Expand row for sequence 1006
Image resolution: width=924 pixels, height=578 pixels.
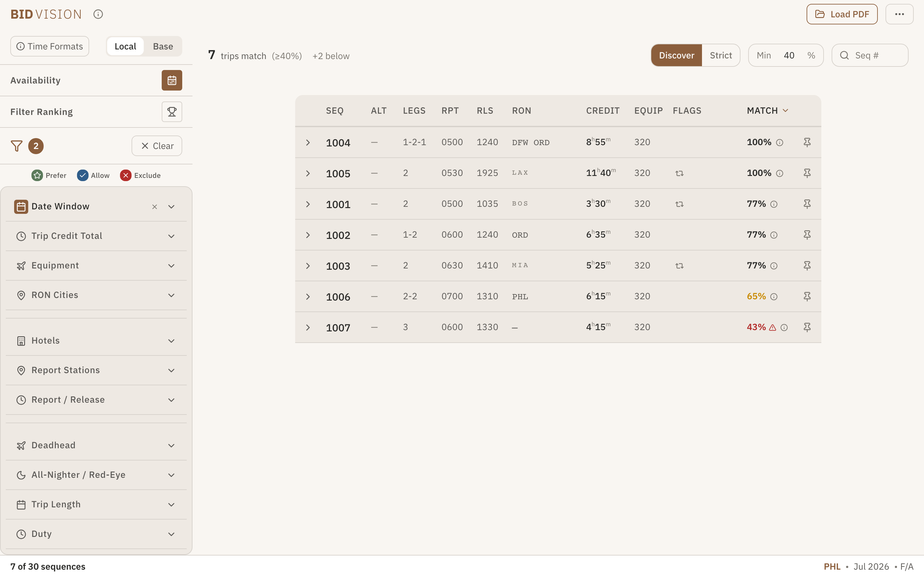pos(308,297)
